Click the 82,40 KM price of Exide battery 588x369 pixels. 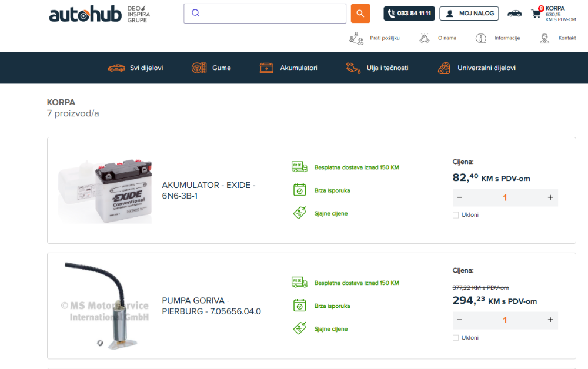coord(491,177)
